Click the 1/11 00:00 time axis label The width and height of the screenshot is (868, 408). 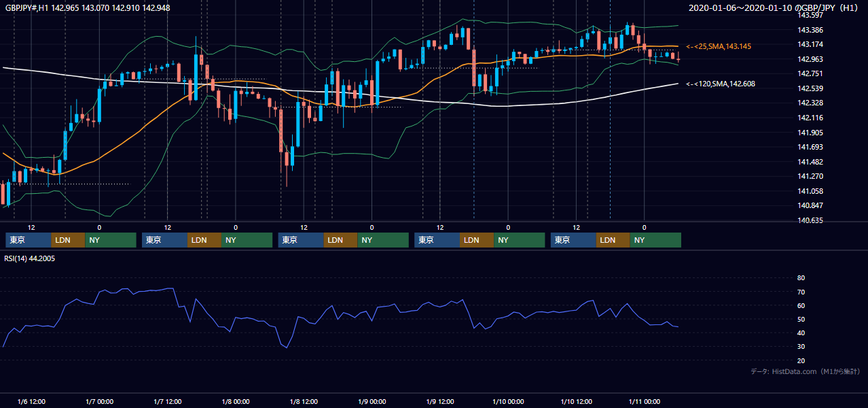pos(644,401)
